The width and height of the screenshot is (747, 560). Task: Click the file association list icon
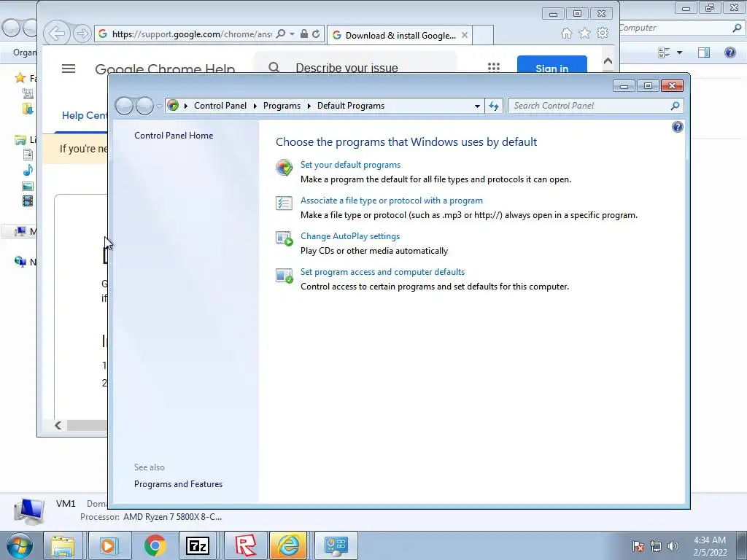285,203
